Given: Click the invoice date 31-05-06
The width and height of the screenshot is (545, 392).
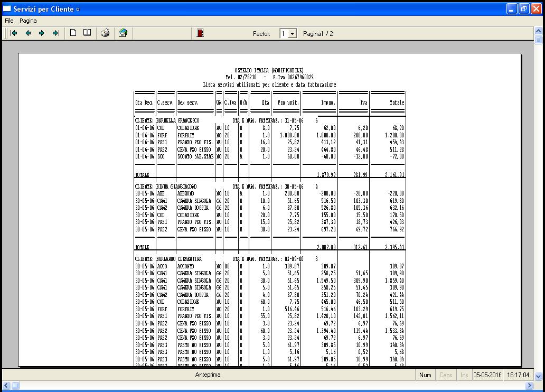Looking at the screenshot, I should click(x=294, y=120).
